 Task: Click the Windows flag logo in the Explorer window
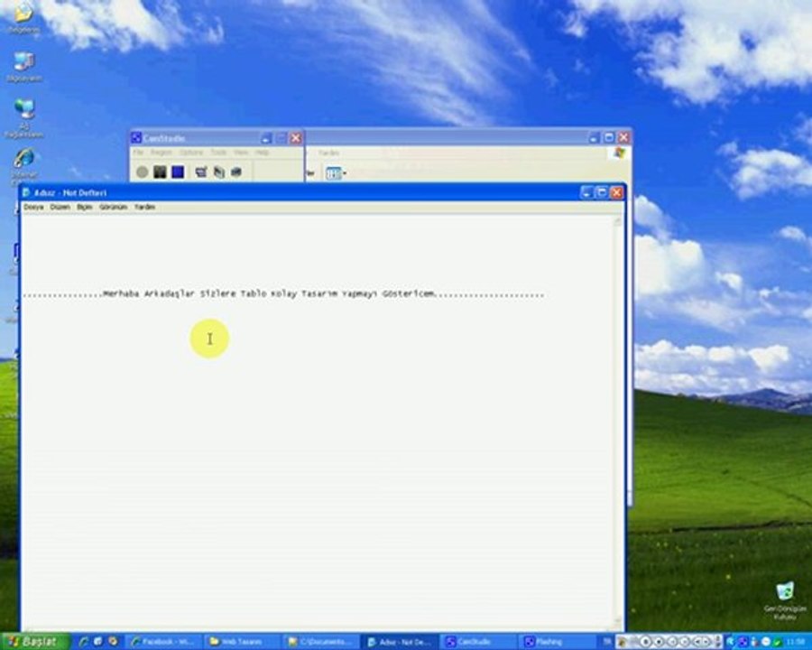[x=619, y=153]
